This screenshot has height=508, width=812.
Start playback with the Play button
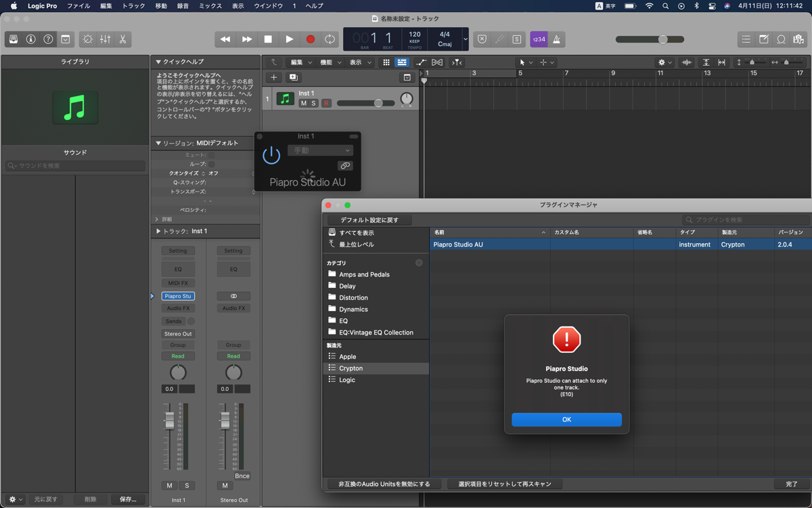coord(289,39)
